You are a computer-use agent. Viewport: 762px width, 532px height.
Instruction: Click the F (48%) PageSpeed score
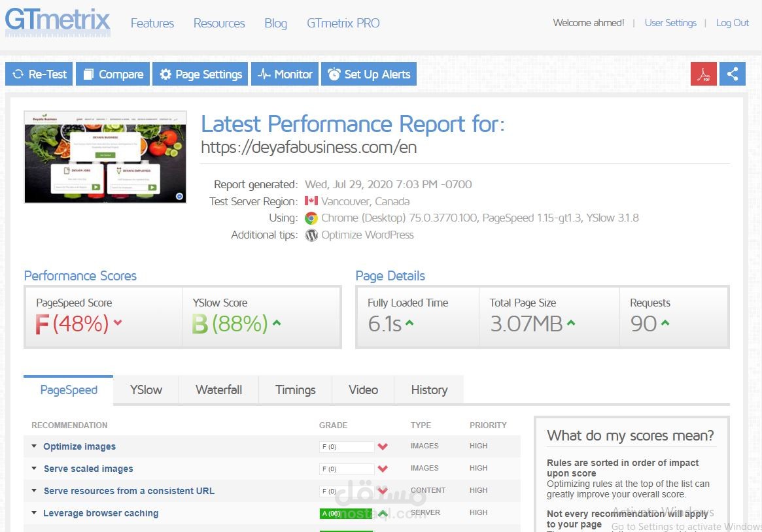pos(72,324)
